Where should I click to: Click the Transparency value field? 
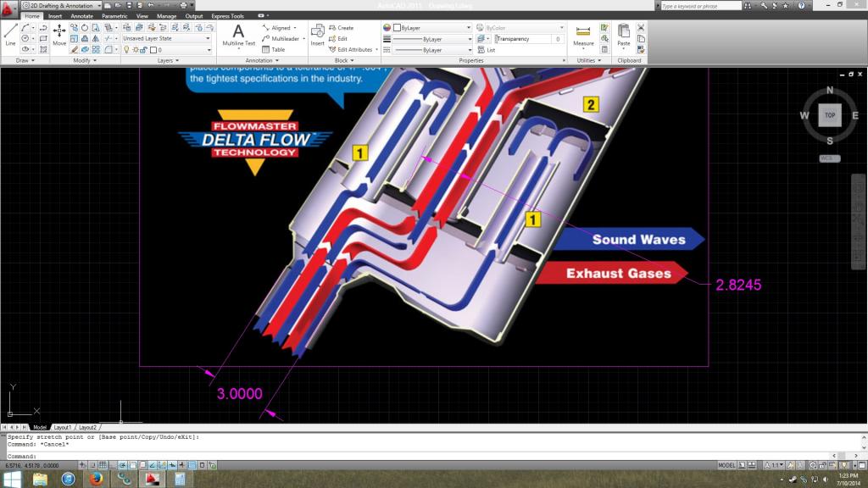pyautogui.click(x=529, y=39)
